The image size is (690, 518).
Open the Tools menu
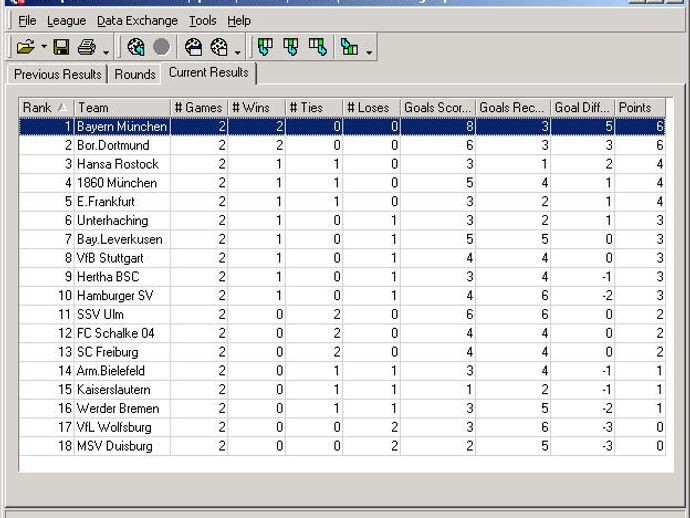pyautogui.click(x=202, y=21)
